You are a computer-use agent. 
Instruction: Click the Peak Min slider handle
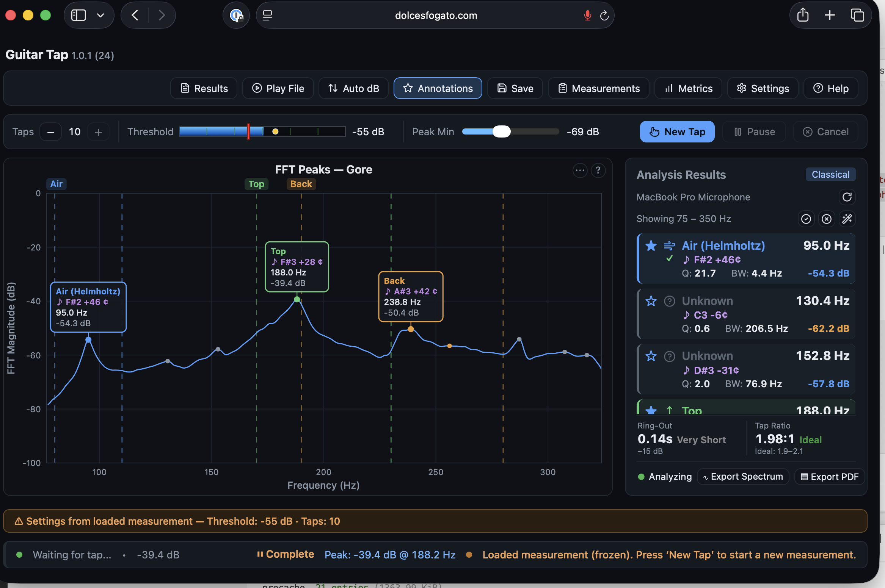(501, 131)
